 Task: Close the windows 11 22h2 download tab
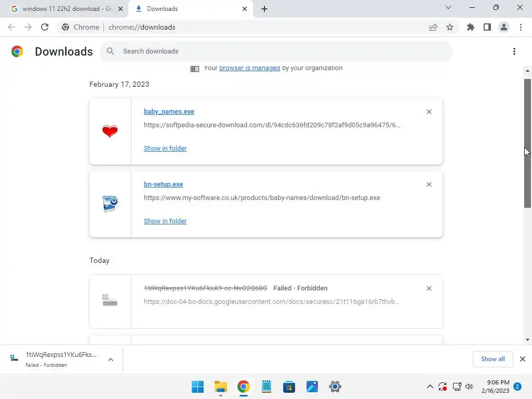tap(121, 9)
